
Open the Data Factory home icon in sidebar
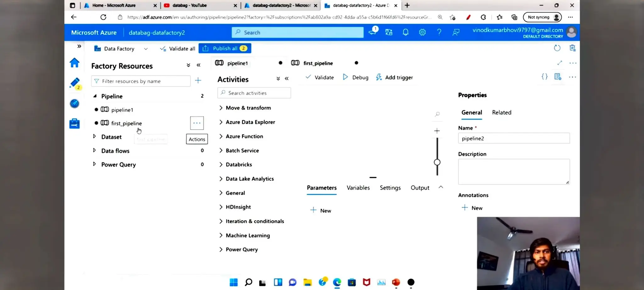[75, 63]
